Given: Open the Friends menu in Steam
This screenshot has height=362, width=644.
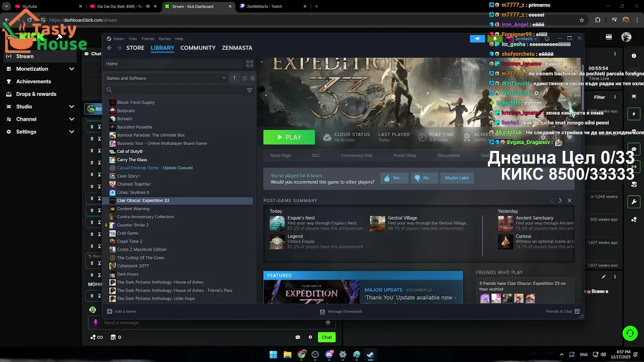Looking at the screenshot, I should click(148, 39).
